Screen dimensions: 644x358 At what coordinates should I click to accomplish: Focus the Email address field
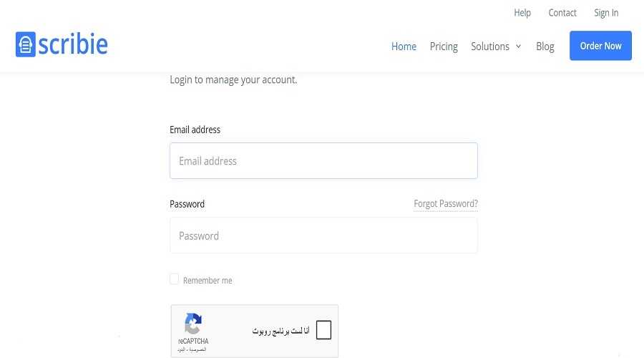click(x=323, y=161)
